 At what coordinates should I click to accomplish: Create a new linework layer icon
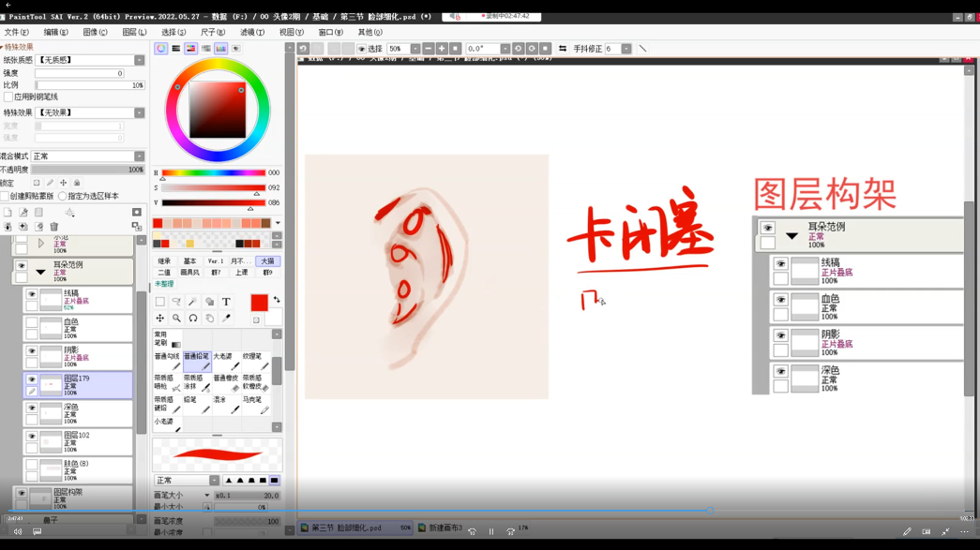23,213
